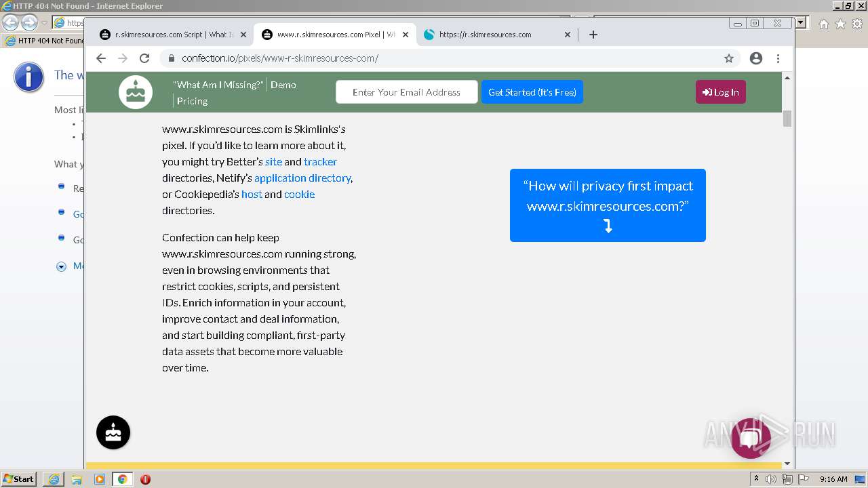
Task: Click the address bar URL confection.io
Action: click(x=280, y=58)
